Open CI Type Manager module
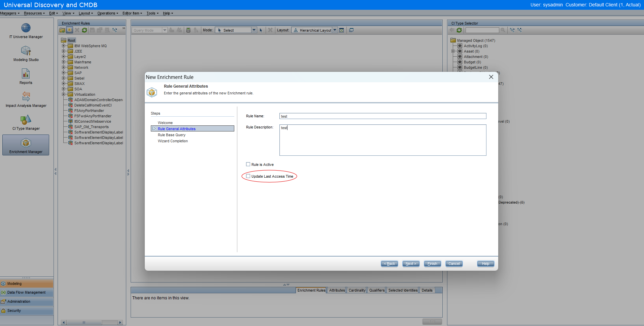 point(26,122)
